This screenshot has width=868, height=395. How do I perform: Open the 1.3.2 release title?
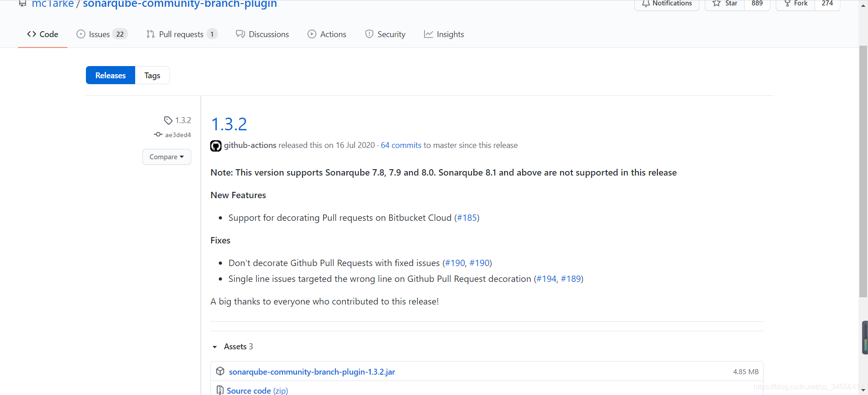pos(229,124)
